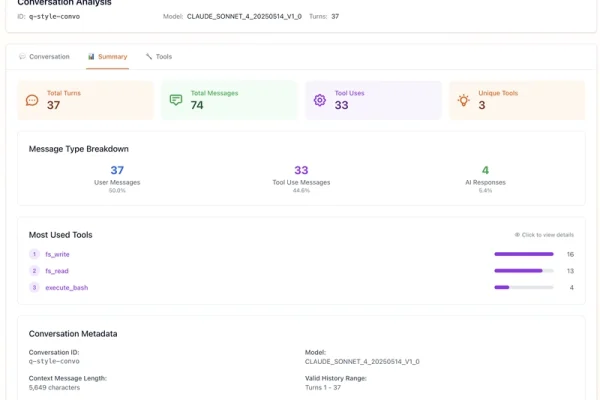Viewport: 600px width, 400px height.
Task: Select the fs_read tool entry
Action: click(57, 271)
